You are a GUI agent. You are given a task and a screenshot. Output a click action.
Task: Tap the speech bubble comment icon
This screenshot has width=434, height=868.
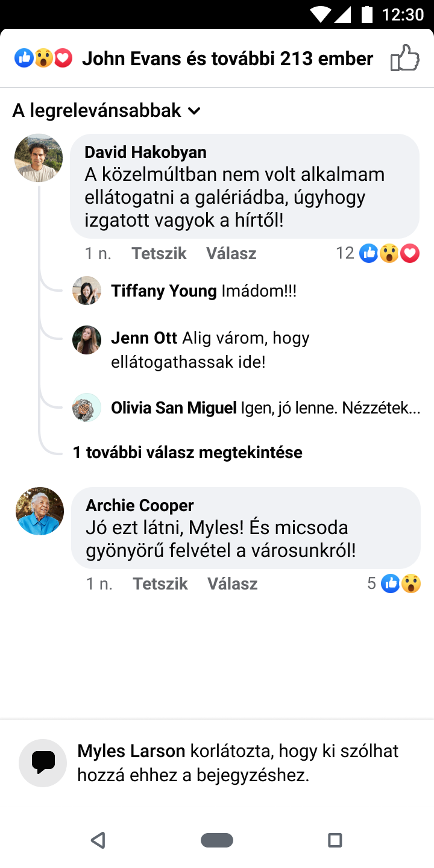[43, 763]
